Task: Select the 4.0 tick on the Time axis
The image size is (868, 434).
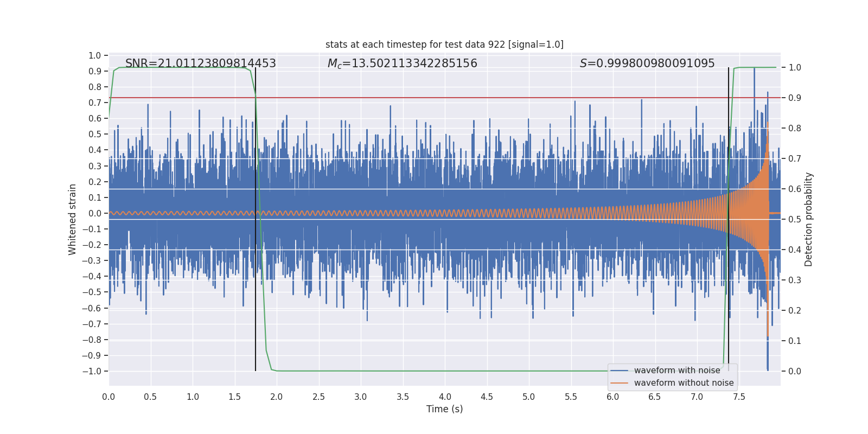Action: [445, 397]
